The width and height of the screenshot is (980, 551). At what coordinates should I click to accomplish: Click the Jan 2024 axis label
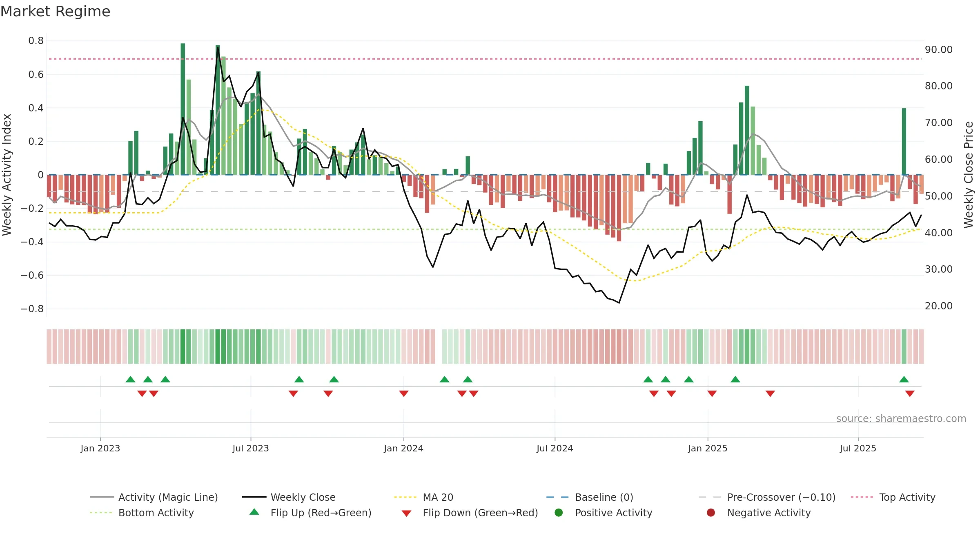tap(403, 448)
